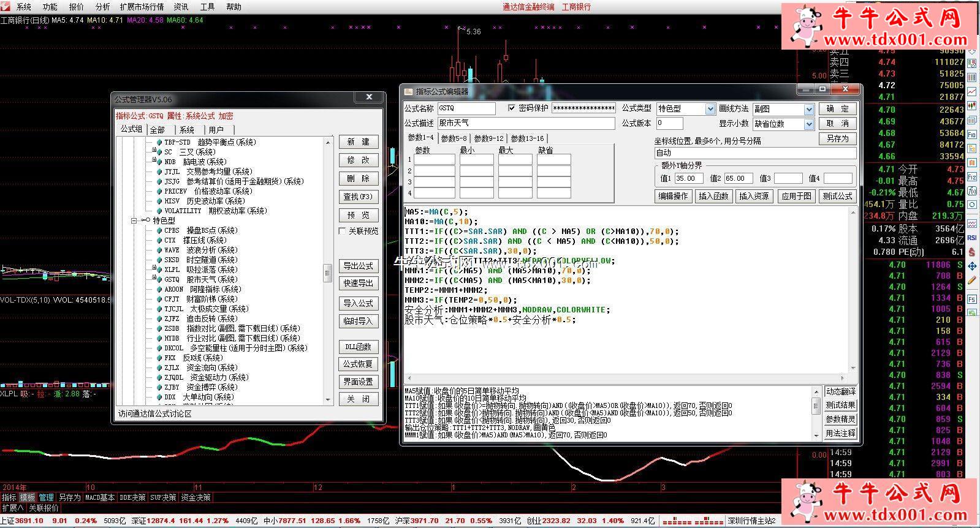Image resolution: width=980 pixels, height=528 pixels.
Task: Click the 关联报价 item at bottom left
Action: 44,508
